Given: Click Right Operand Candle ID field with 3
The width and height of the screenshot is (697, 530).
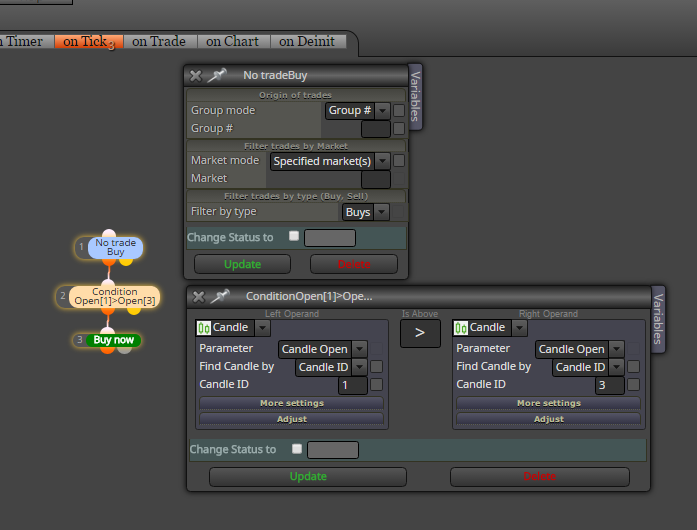Looking at the screenshot, I should click(610, 385).
